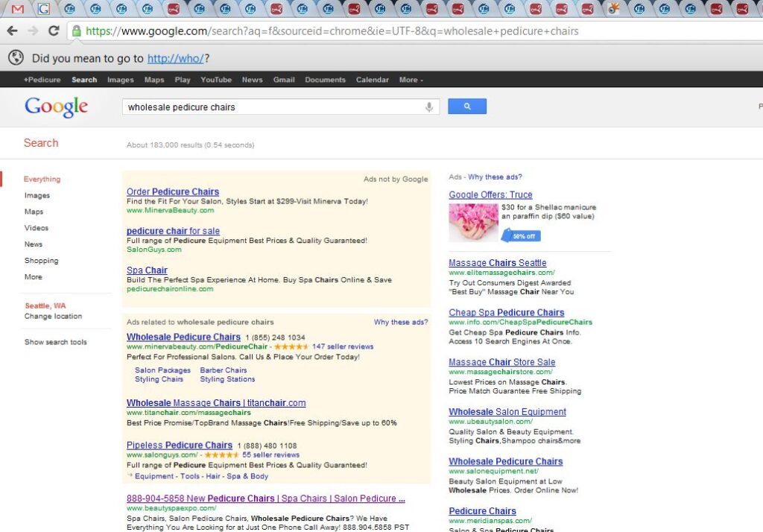The width and height of the screenshot is (763, 532).
Task: Click 55 seller reviews link
Action: click(x=270, y=455)
